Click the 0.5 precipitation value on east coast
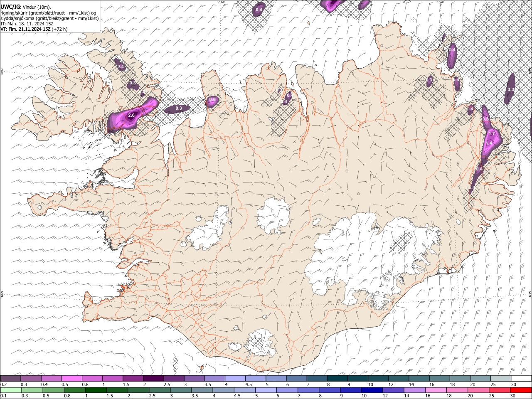The image size is (532, 399). [485, 119]
